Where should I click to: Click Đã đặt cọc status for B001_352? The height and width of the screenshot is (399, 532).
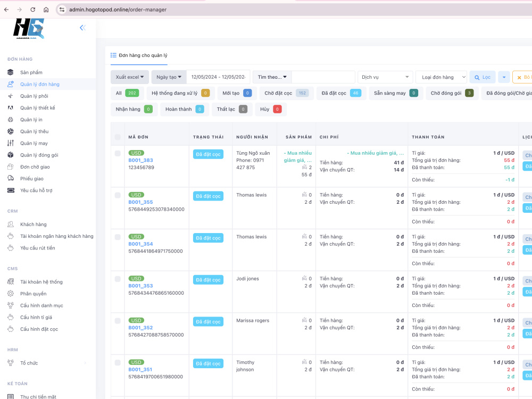coord(208,322)
